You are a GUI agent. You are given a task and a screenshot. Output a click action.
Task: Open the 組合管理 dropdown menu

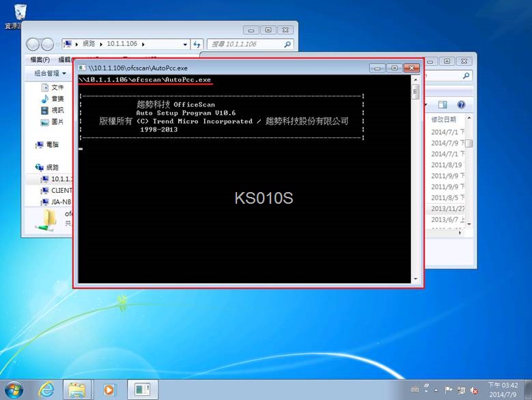[x=50, y=73]
